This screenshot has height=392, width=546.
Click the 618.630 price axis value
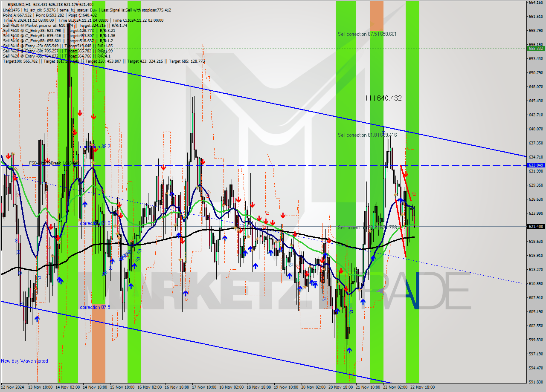pyautogui.click(x=536, y=241)
